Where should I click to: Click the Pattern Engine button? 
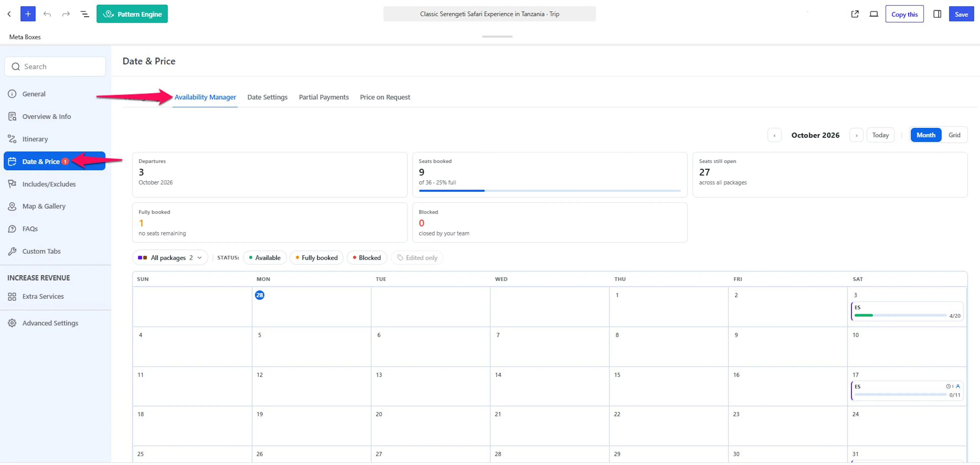(132, 14)
